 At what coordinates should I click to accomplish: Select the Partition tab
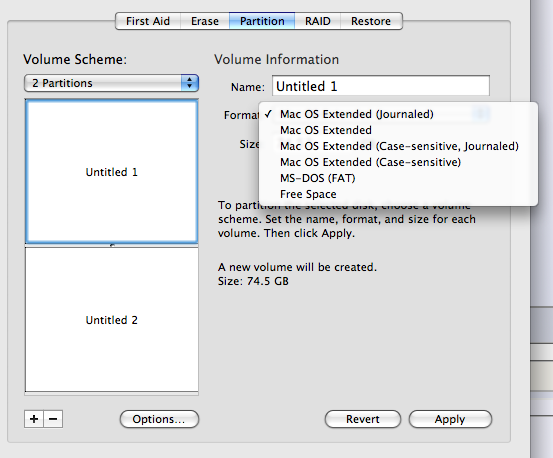[x=262, y=21]
